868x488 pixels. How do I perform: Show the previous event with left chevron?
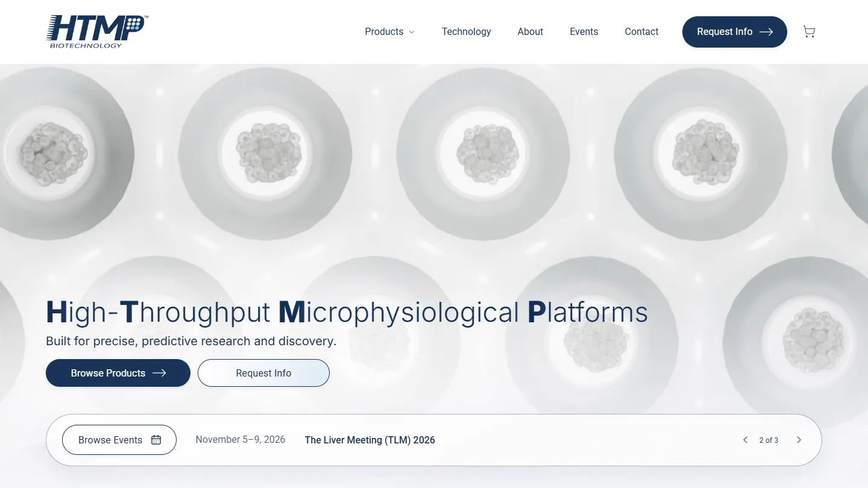[745, 440]
